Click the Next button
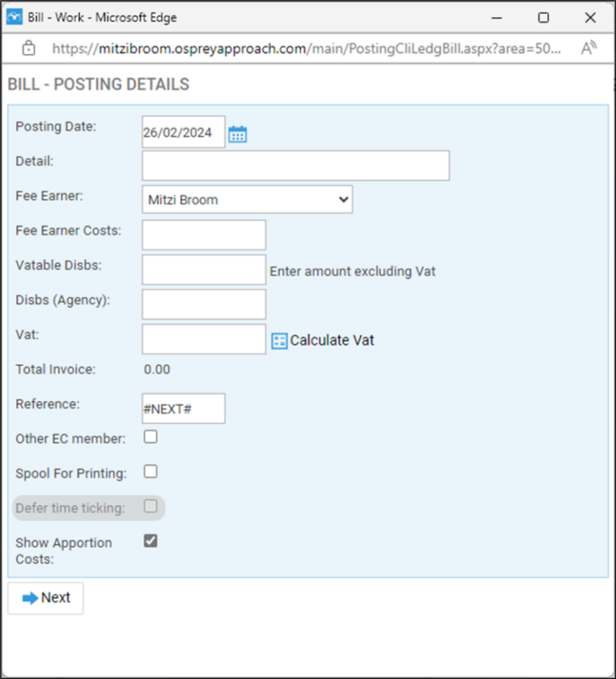This screenshot has width=616, height=679. [46, 597]
